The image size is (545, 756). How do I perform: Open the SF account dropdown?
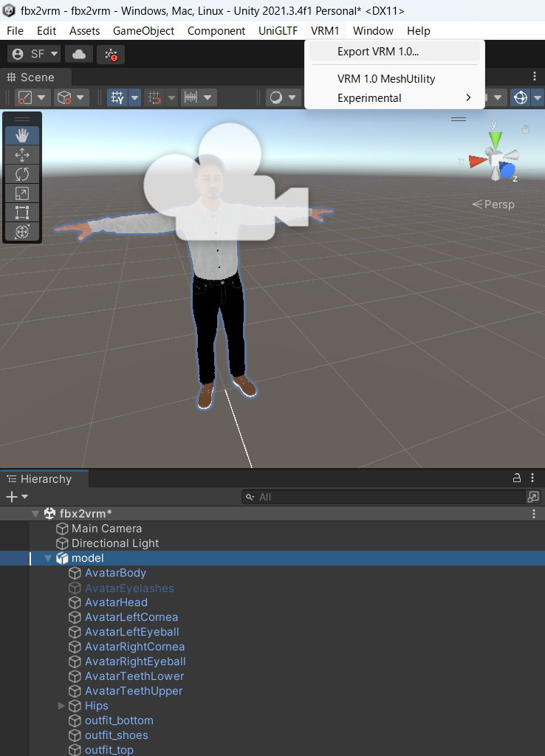coord(54,54)
